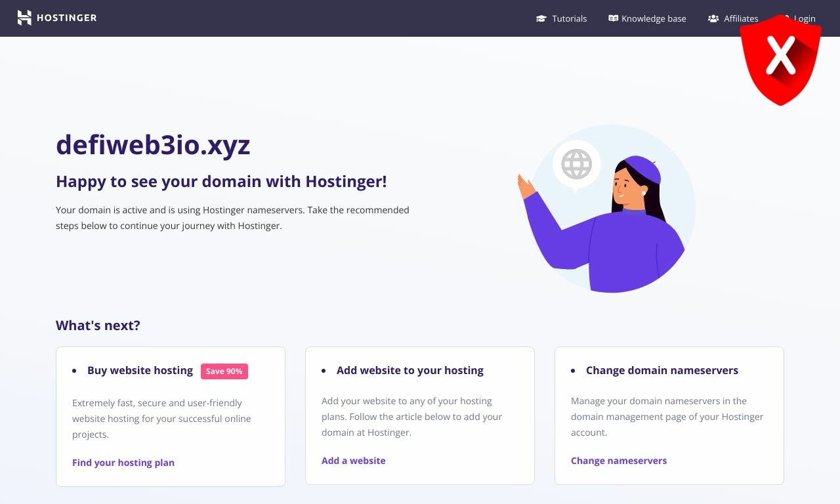840x504 pixels.
Task: Select the Change domain nameservers heading
Action: tap(662, 370)
